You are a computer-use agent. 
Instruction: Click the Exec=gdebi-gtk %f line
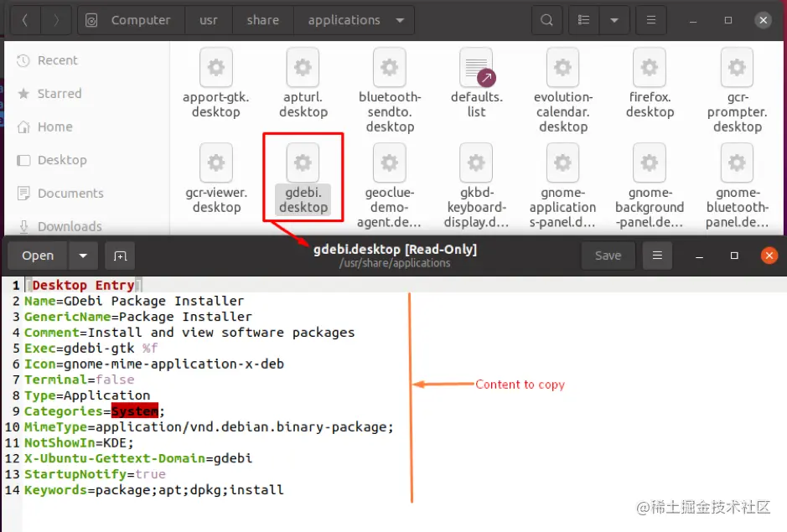(x=91, y=349)
